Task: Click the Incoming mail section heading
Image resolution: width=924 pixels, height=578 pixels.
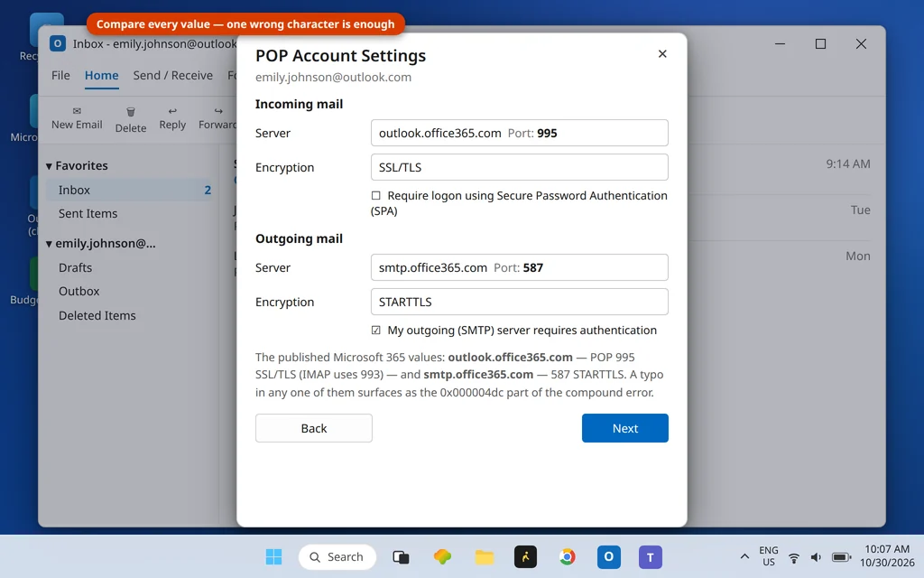Action: click(x=299, y=104)
